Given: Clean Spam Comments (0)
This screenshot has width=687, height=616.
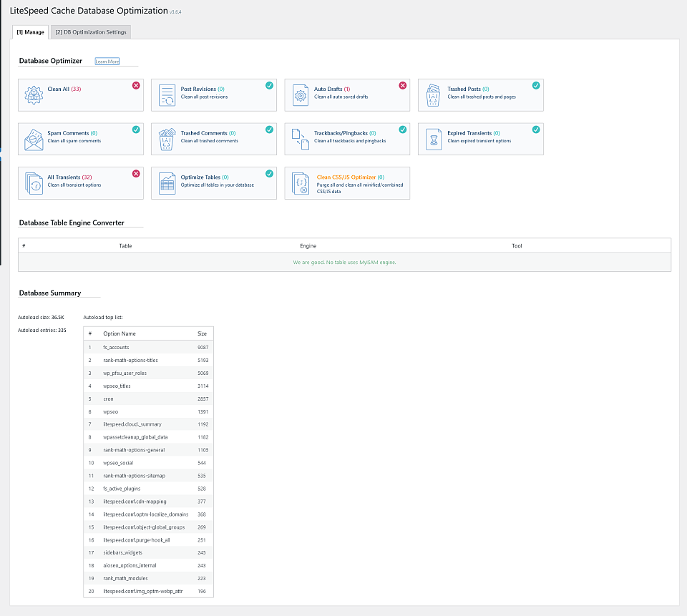Looking at the screenshot, I should click(81, 139).
